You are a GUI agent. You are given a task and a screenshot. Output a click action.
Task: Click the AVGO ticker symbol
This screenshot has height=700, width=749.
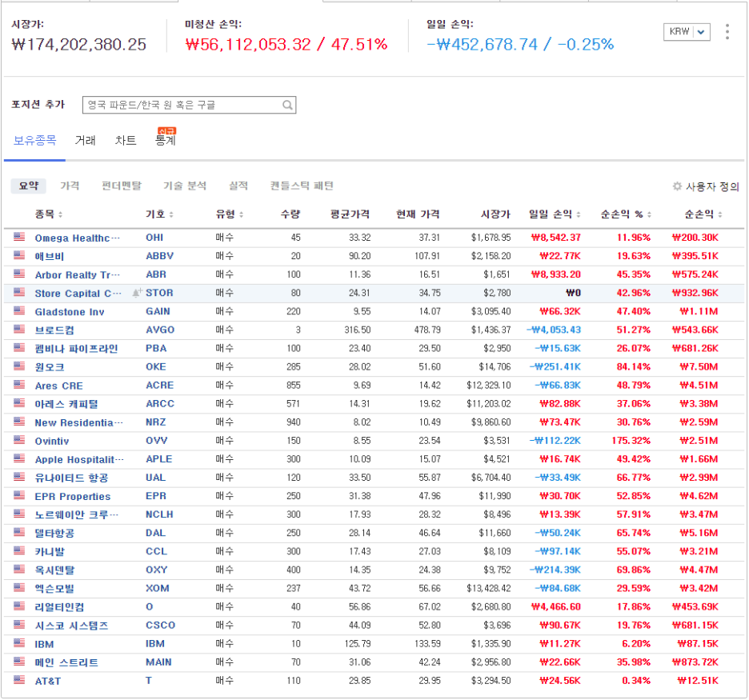click(x=160, y=330)
